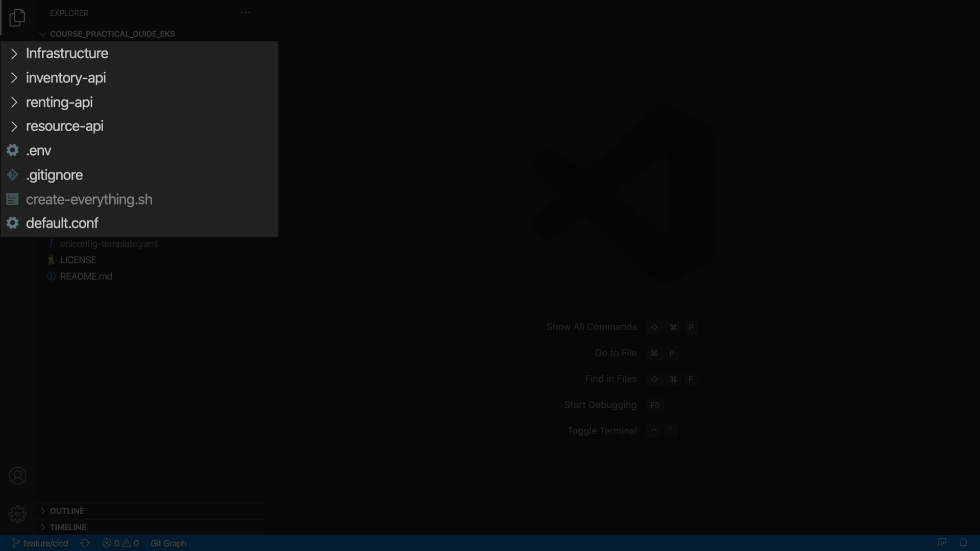Viewport: 980px width, 551px height.
Task: Click the Synchronize Changes icon
Action: (x=85, y=543)
